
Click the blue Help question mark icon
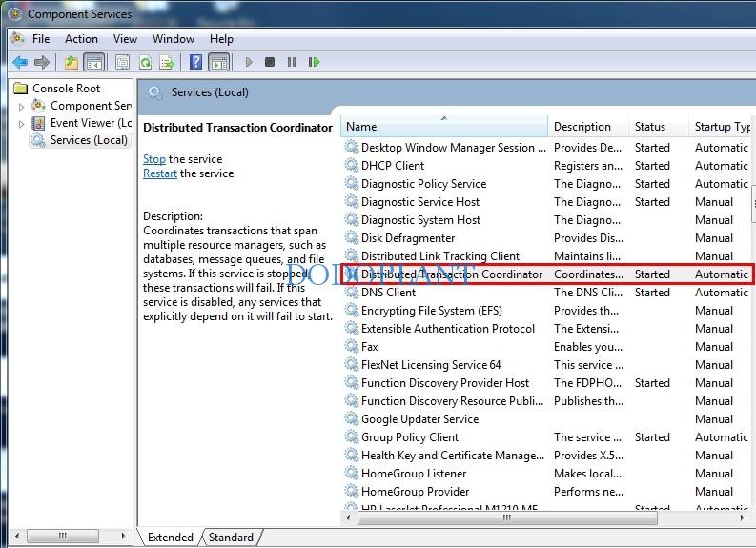click(x=195, y=62)
